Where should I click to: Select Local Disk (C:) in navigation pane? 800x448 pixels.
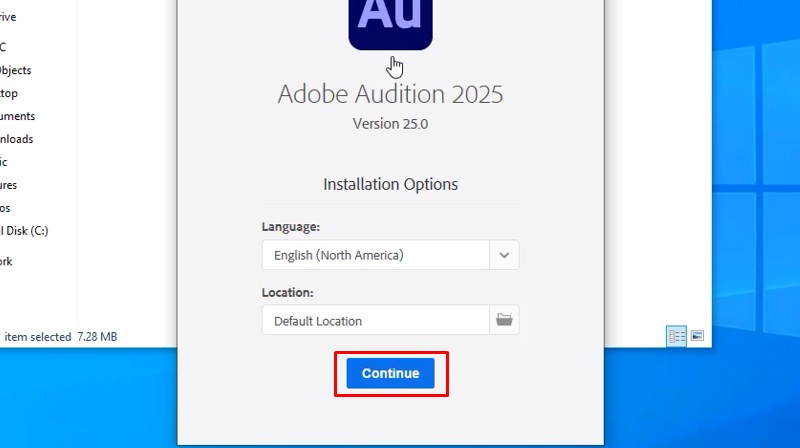(x=24, y=231)
